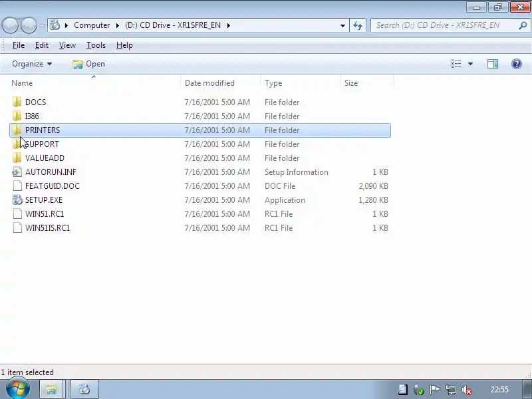Click the Change your view icon
532x399 pixels.
(x=456, y=64)
